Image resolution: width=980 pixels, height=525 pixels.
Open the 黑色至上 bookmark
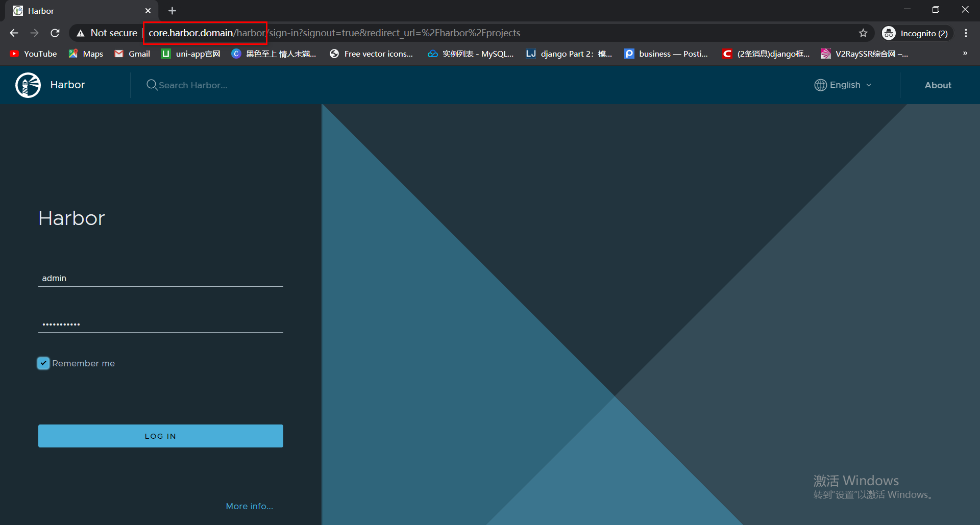pyautogui.click(x=274, y=54)
